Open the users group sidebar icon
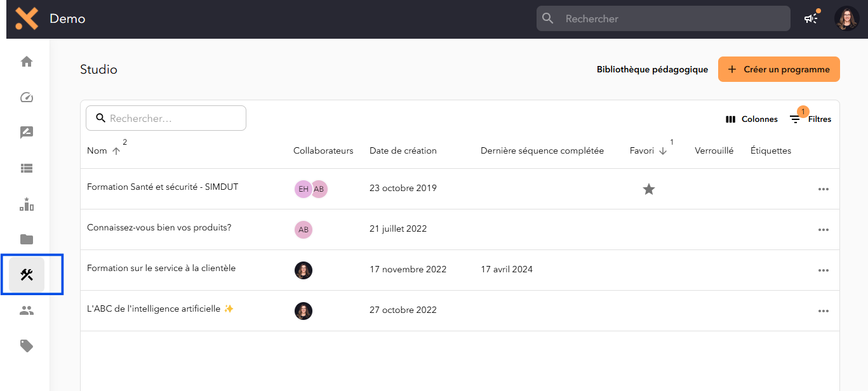Image resolution: width=868 pixels, height=391 pixels. [27, 310]
